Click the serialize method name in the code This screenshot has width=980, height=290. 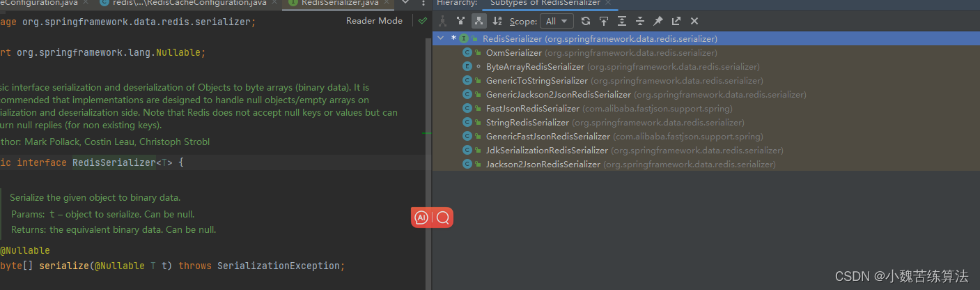pyautogui.click(x=64, y=266)
